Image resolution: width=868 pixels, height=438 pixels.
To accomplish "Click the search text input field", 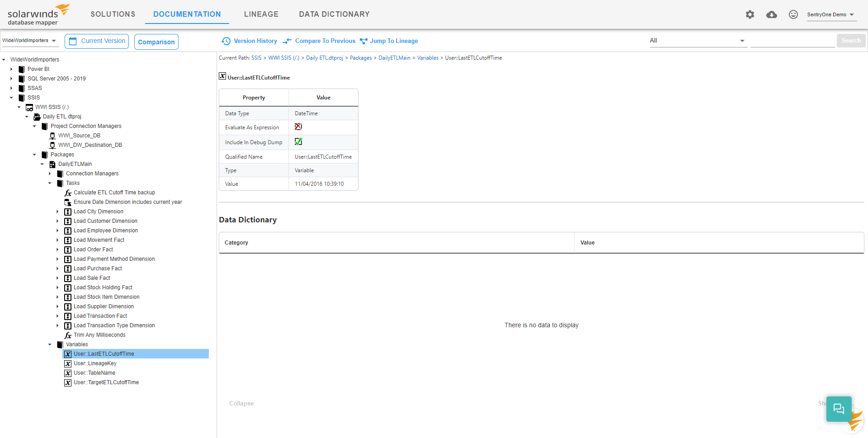I will tap(793, 41).
